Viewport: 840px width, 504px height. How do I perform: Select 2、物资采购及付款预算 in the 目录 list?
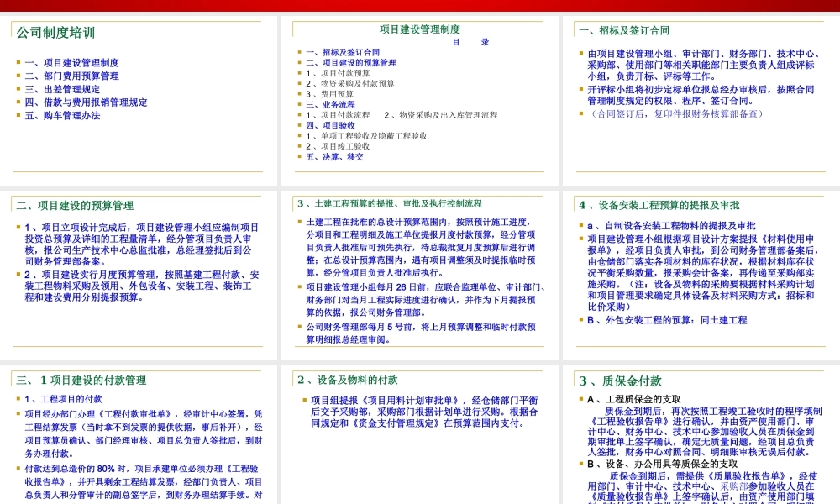tap(349, 84)
